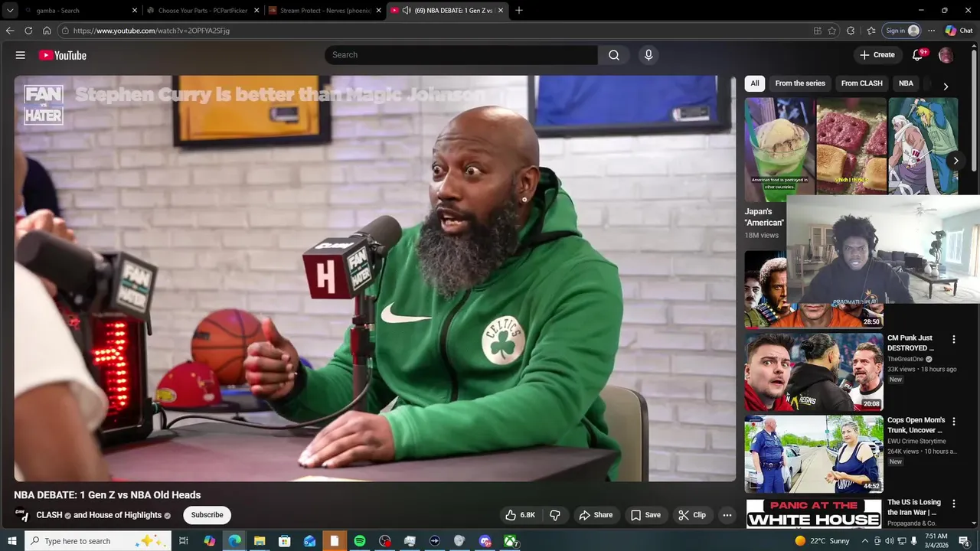Image resolution: width=980 pixels, height=551 pixels.
Task: Add this page to favorites star
Action: coord(832,31)
